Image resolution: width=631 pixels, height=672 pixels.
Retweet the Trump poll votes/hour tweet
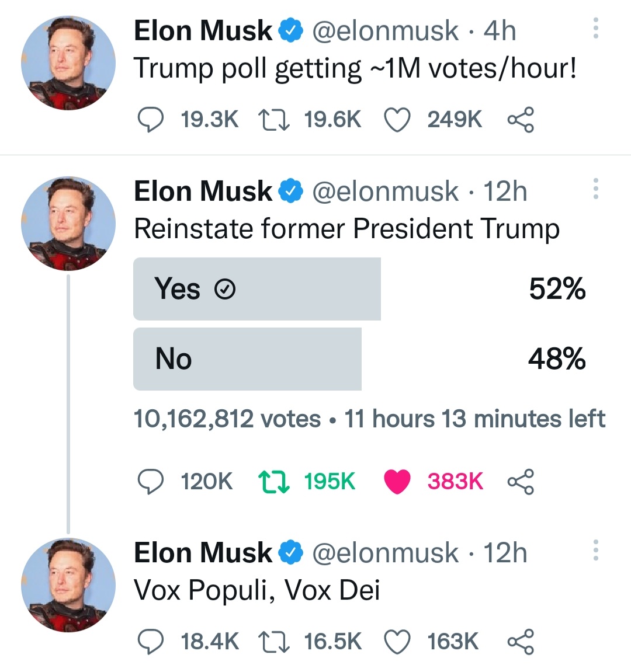(x=273, y=119)
